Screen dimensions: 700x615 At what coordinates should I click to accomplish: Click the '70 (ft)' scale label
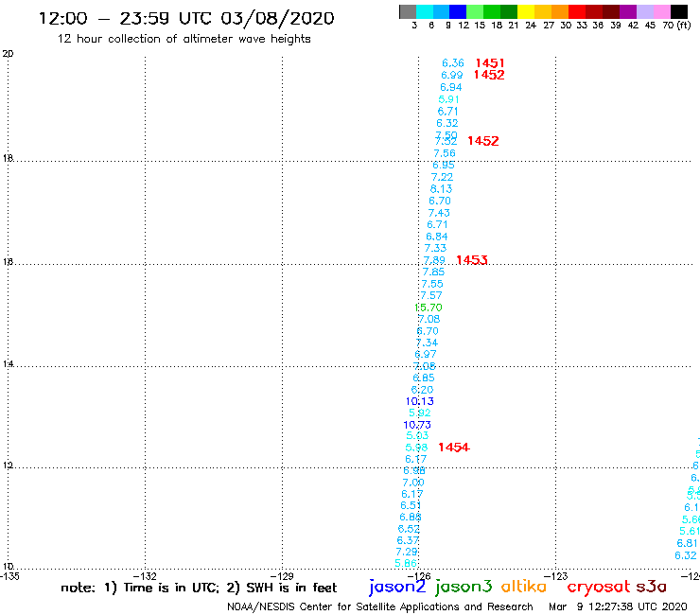[x=676, y=26]
